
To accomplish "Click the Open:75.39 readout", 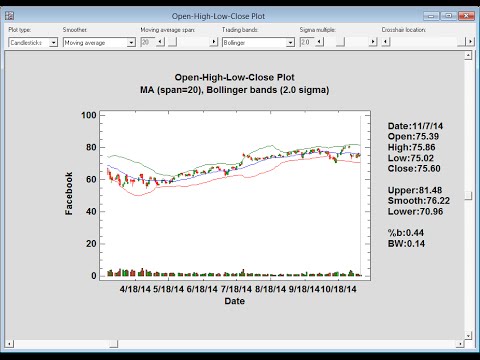I will [413, 136].
